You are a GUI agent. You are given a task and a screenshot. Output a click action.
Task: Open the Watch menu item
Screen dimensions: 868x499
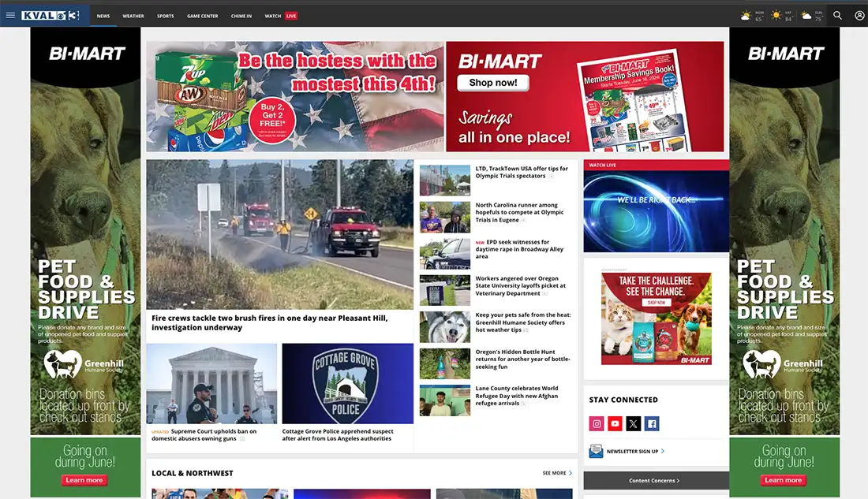click(273, 16)
